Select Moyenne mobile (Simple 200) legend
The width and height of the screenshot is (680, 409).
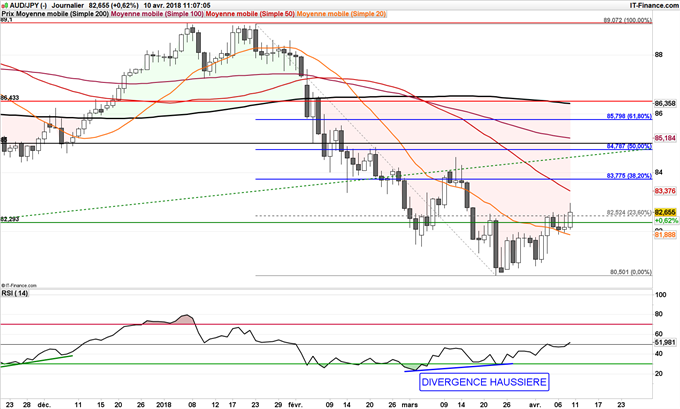pyautogui.click(x=63, y=14)
